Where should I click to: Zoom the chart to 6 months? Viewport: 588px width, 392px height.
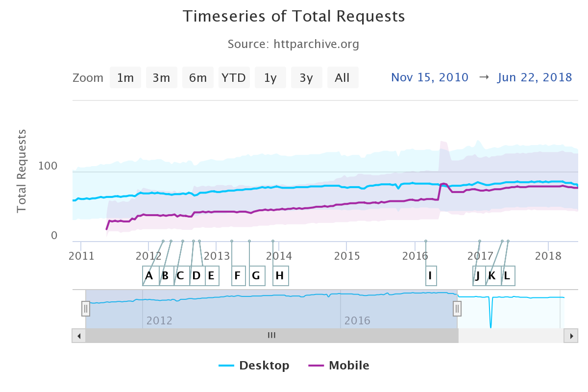(198, 77)
